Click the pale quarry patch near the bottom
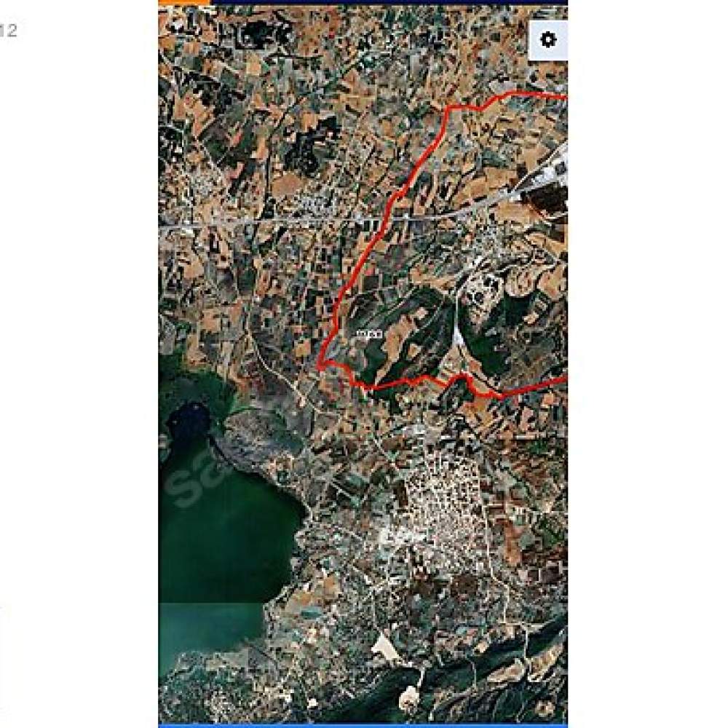728x728 pixels. click(x=387, y=646)
